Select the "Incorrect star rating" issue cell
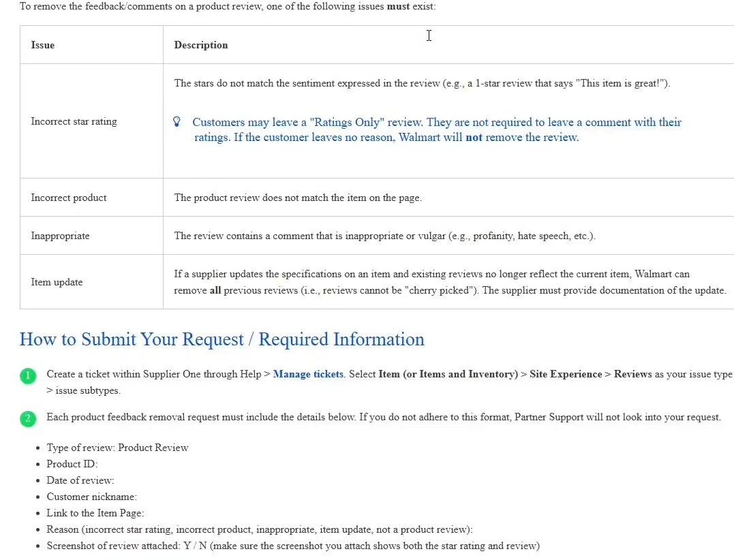The width and height of the screenshot is (734, 560). [74, 121]
